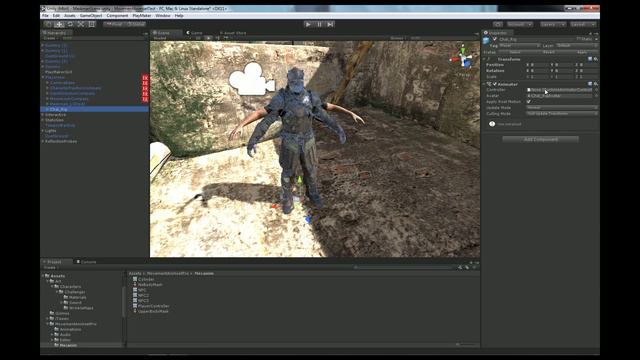Open the Culling Mode dropdown
The height and width of the screenshot is (360, 640).
tap(562, 114)
